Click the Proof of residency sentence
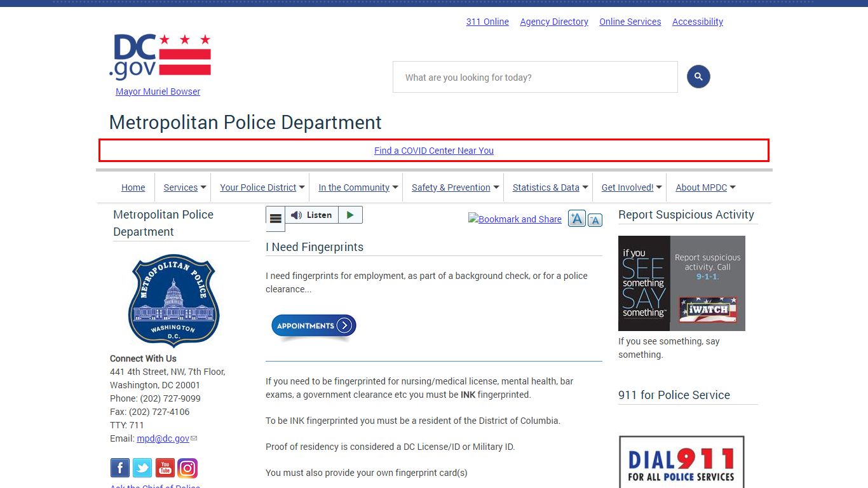Screen dimensions: 868x488 (x=390, y=447)
